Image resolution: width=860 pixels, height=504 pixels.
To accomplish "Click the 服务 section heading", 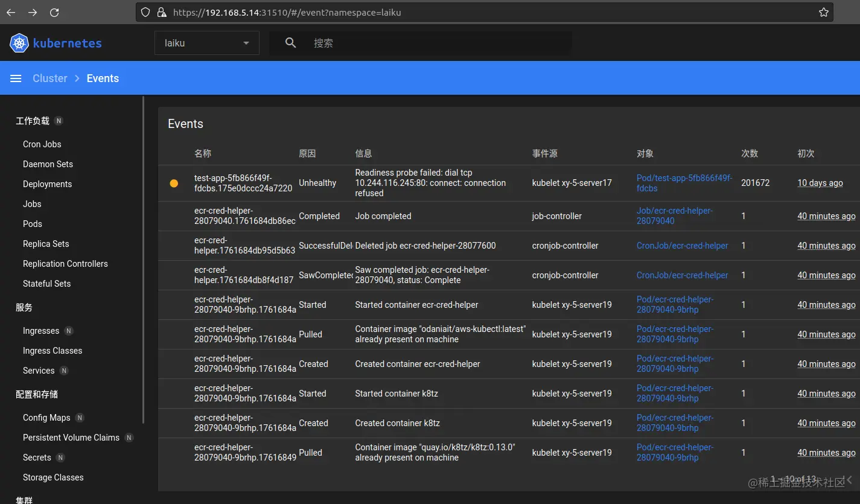I will [24, 307].
